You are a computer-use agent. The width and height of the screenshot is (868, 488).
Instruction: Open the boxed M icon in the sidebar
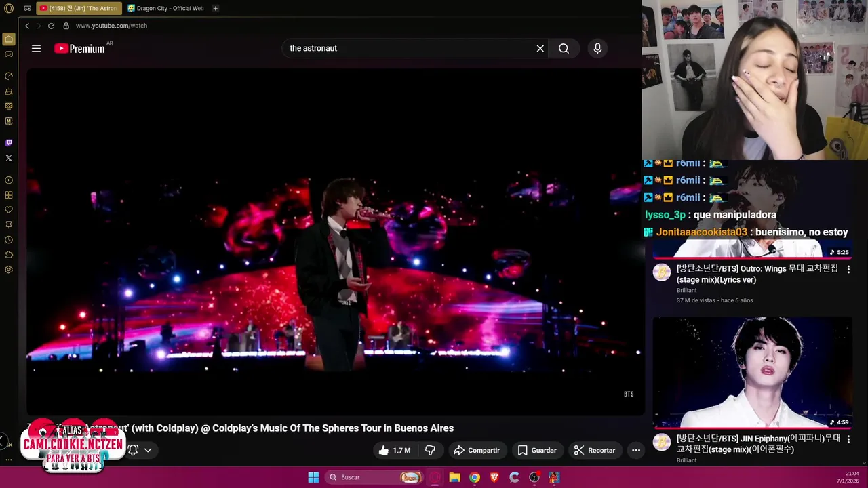[x=9, y=121]
